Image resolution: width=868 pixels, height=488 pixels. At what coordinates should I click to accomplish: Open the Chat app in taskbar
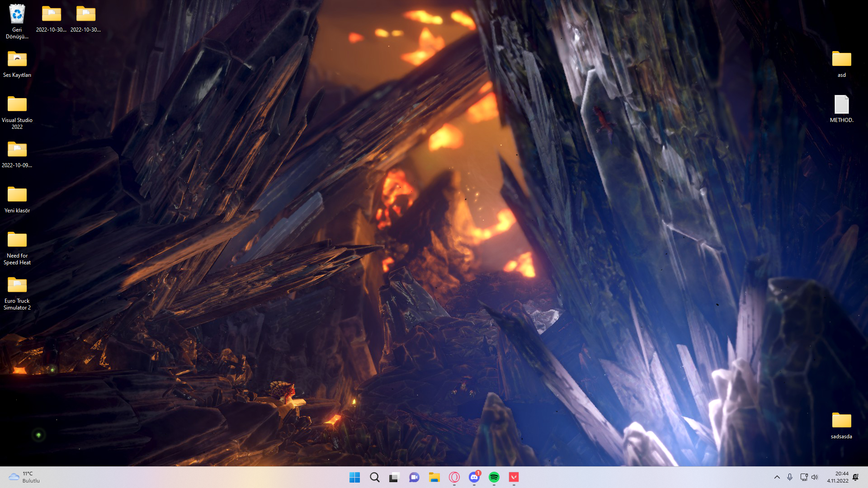click(x=415, y=477)
